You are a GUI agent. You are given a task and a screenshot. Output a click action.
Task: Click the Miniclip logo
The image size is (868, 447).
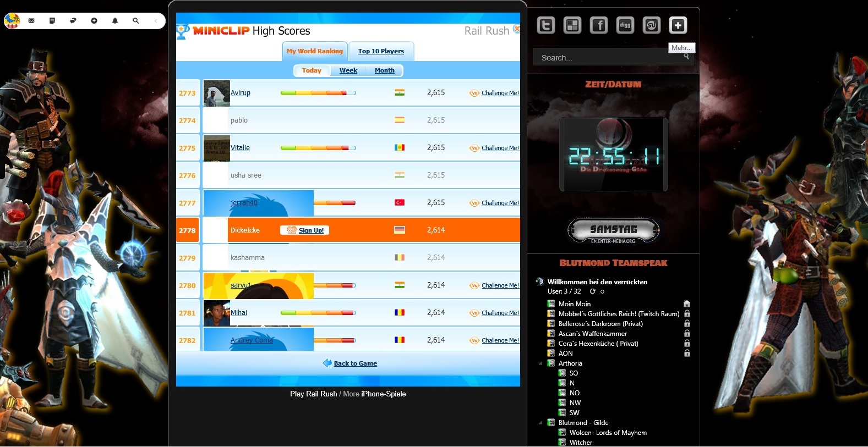[221, 31]
